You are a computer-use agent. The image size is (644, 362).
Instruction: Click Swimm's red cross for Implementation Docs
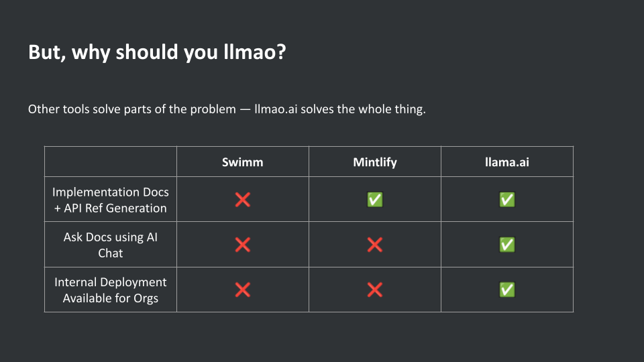click(x=242, y=200)
